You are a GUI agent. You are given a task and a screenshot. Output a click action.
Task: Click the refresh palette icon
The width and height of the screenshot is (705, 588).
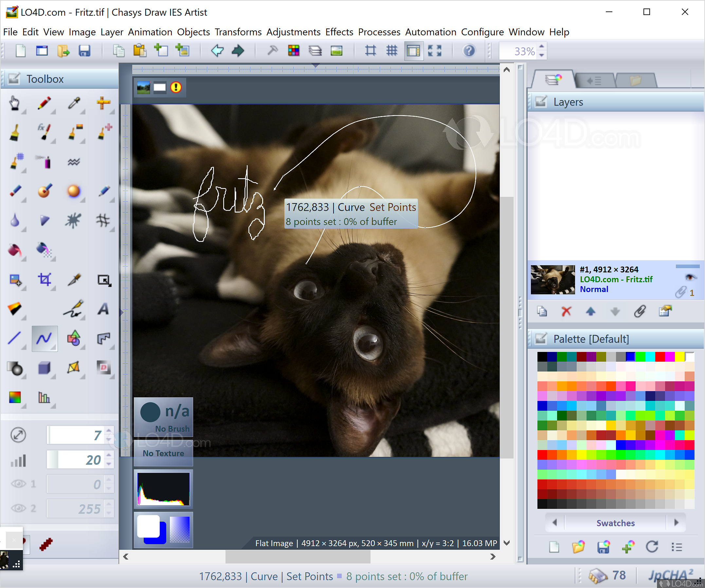click(x=652, y=547)
